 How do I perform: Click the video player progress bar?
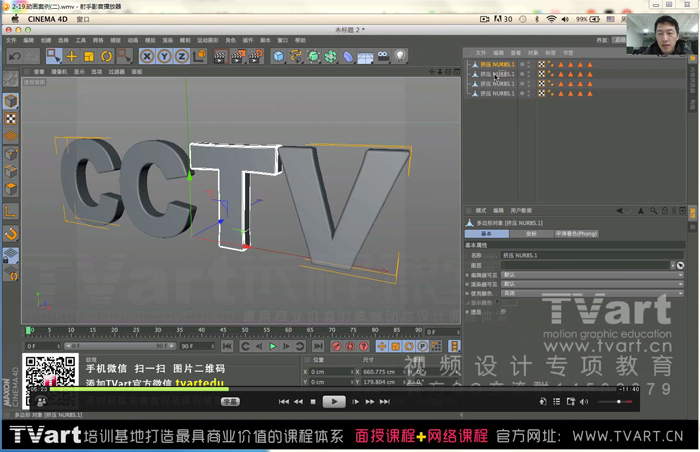point(332,389)
